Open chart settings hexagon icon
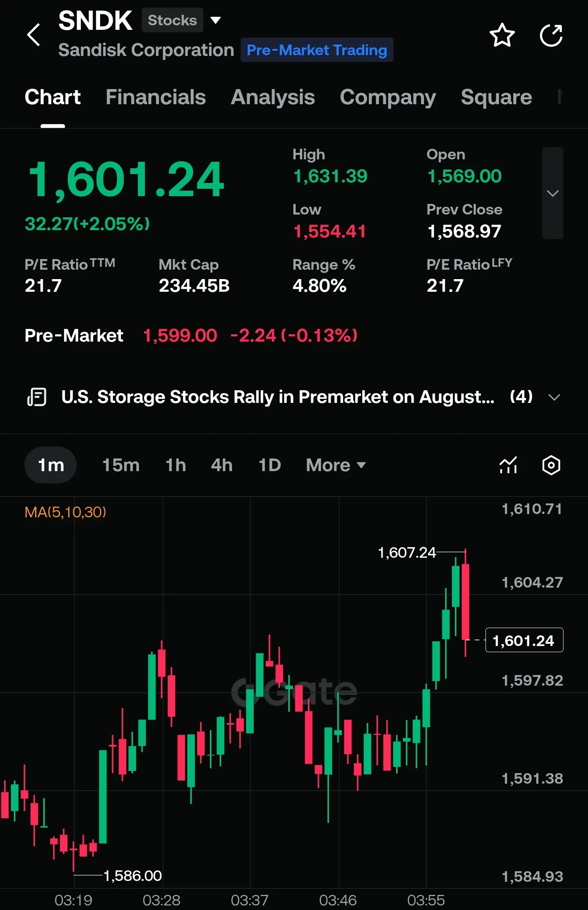Screen dimensions: 588x910 click(x=551, y=465)
